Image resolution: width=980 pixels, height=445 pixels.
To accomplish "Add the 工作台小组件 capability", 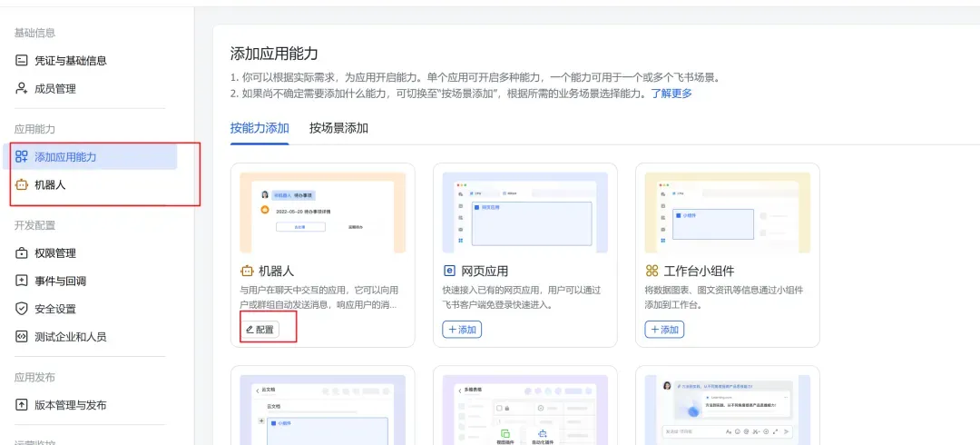I will pyautogui.click(x=664, y=330).
